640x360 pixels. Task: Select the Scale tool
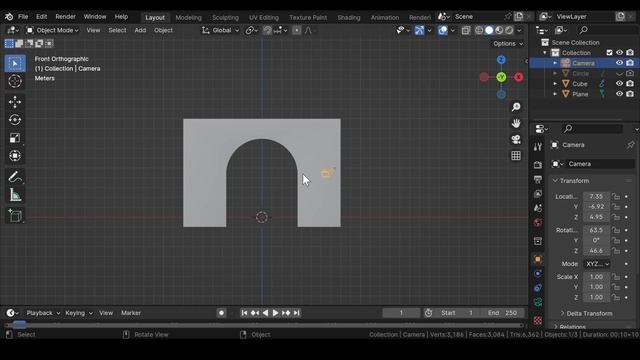[x=15, y=138]
